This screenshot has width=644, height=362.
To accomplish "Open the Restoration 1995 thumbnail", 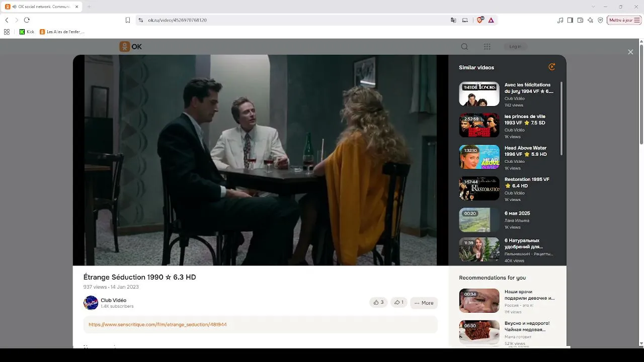I will [x=479, y=189].
